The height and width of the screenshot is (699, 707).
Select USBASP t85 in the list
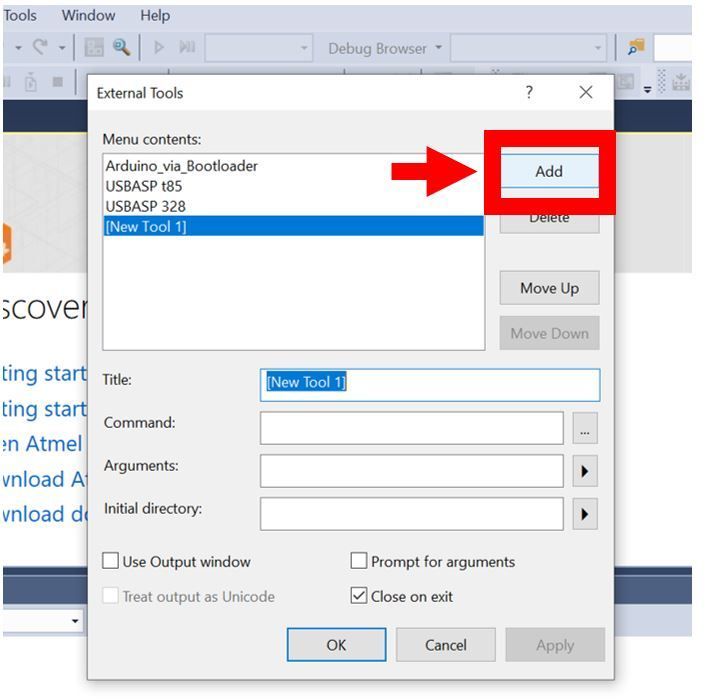click(x=294, y=186)
